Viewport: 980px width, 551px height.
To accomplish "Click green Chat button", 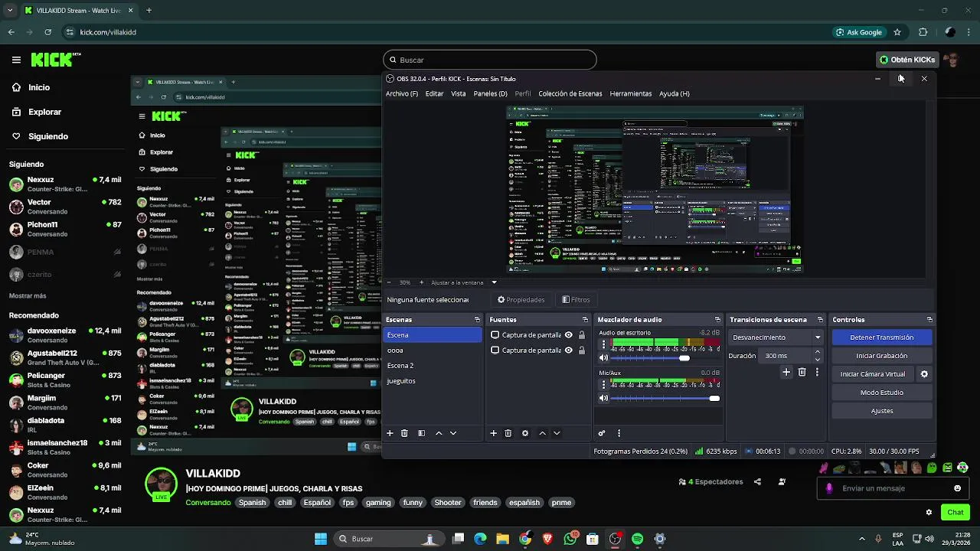I will tap(955, 513).
